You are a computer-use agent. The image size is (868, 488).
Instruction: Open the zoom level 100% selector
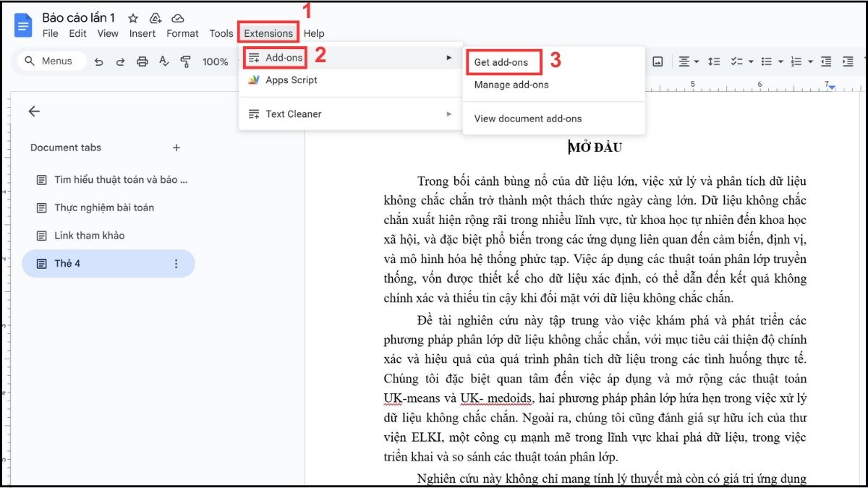pyautogui.click(x=214, y=61)
